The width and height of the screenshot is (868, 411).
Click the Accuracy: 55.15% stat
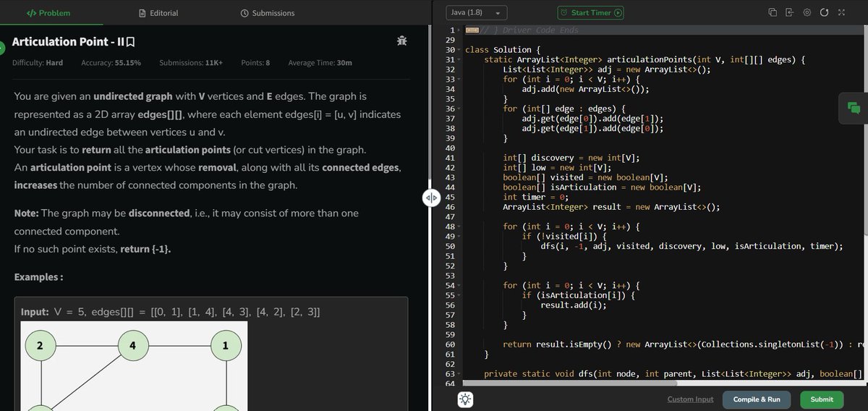pyautogui.click(x=111, y=63)
